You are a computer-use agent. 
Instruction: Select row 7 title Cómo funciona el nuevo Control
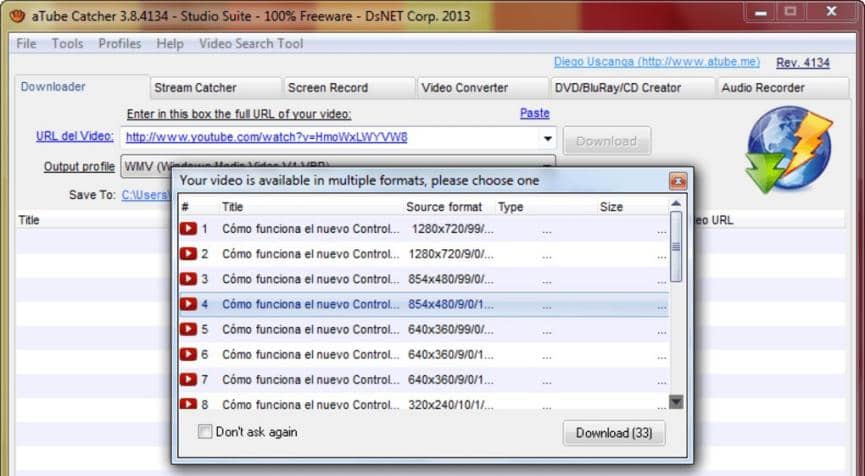[x=311, y=379]
